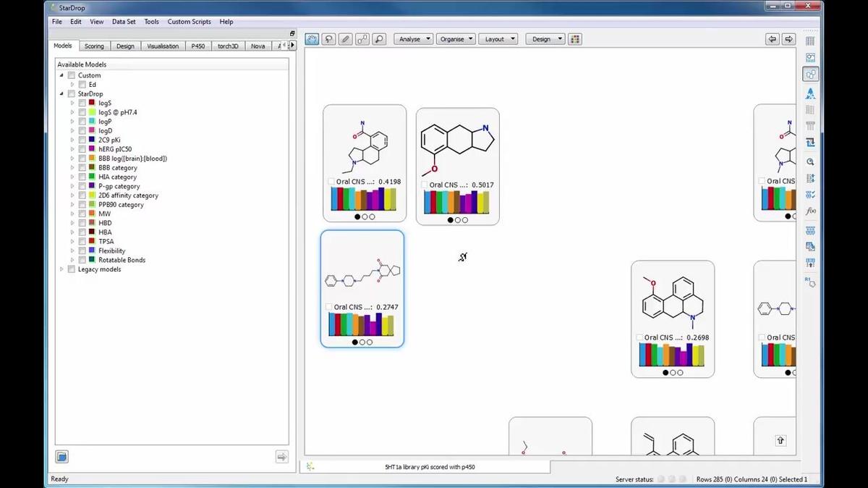Enable the hERG pIC50 model checkbox
This screenshot has width=868, height=488.
click(82, 148)
